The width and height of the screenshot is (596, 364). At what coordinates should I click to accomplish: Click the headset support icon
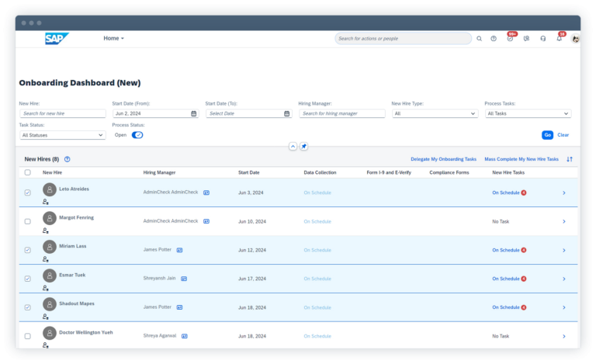coord(542,38)
